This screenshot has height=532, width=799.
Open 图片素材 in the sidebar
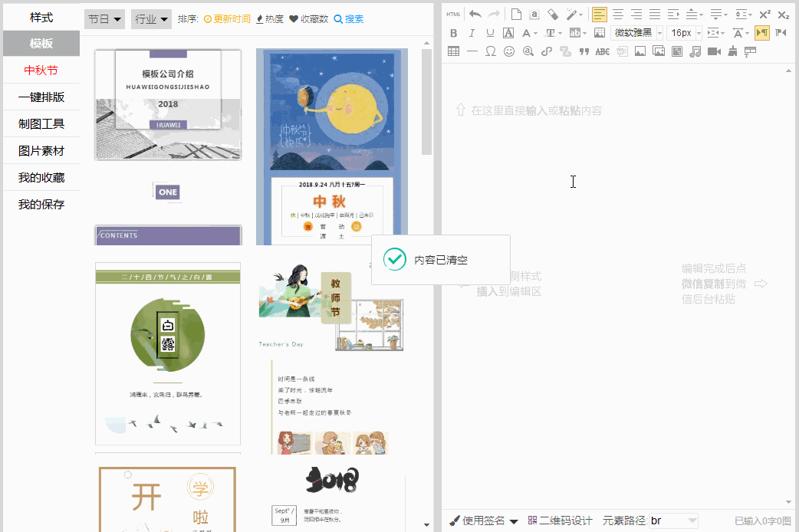point(41,151)
